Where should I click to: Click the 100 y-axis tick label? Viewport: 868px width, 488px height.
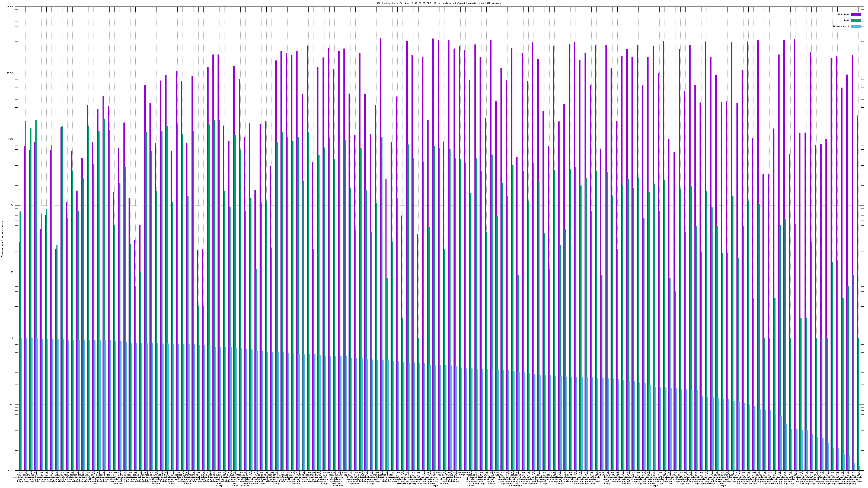[12, 206]
